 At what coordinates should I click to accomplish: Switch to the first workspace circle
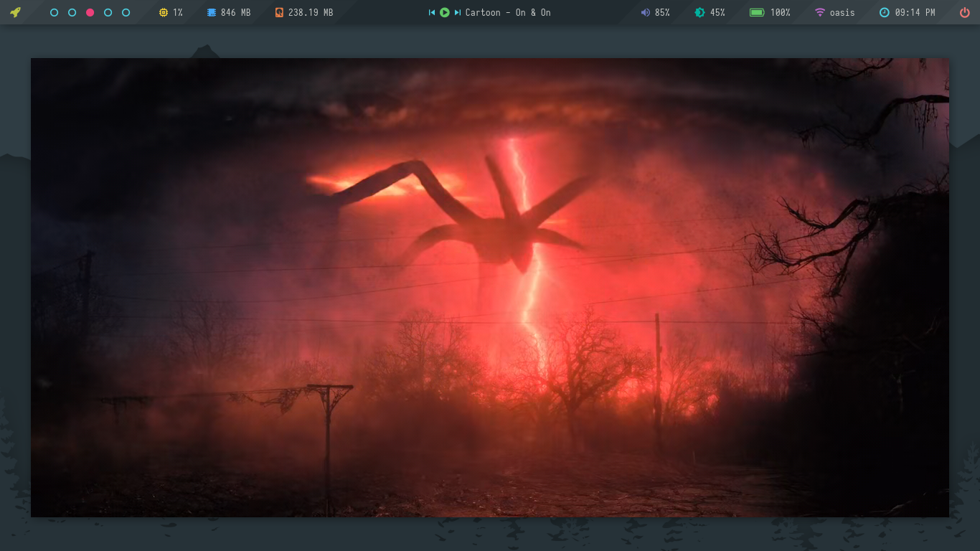tap(54, 12)
